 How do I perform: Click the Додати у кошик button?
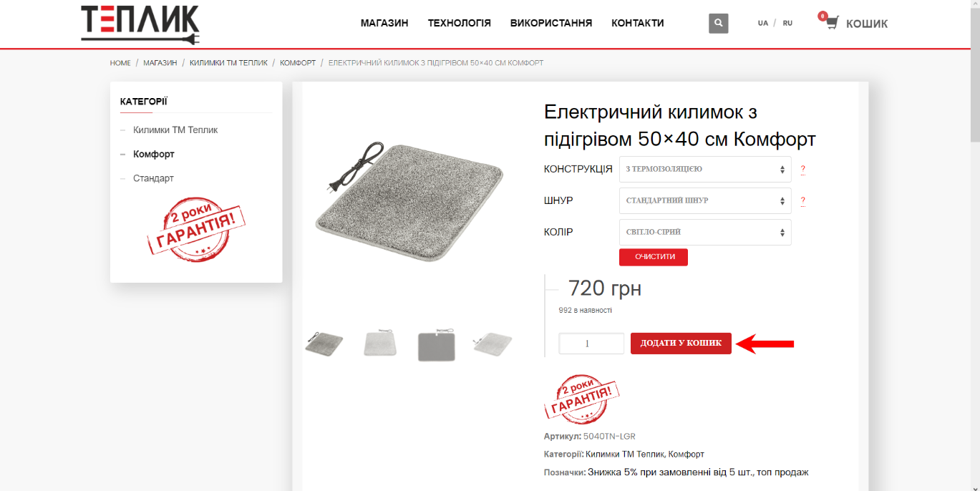click(681, 344)
